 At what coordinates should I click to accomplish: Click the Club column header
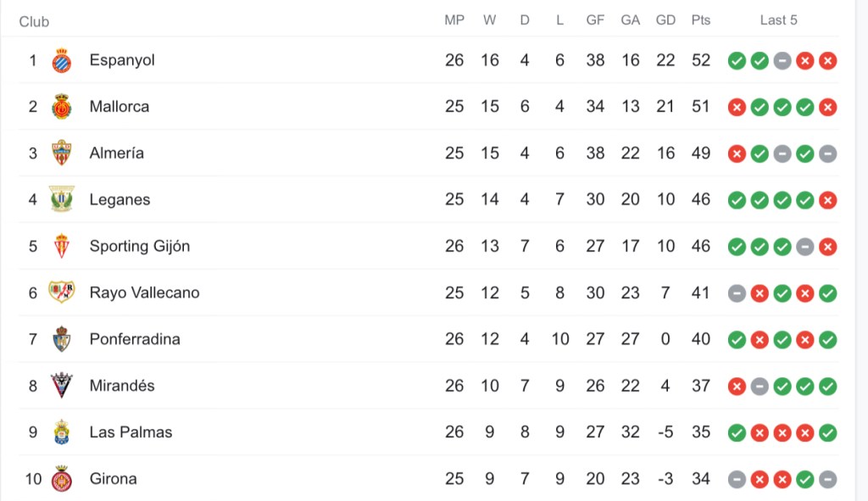coord(34,21)
